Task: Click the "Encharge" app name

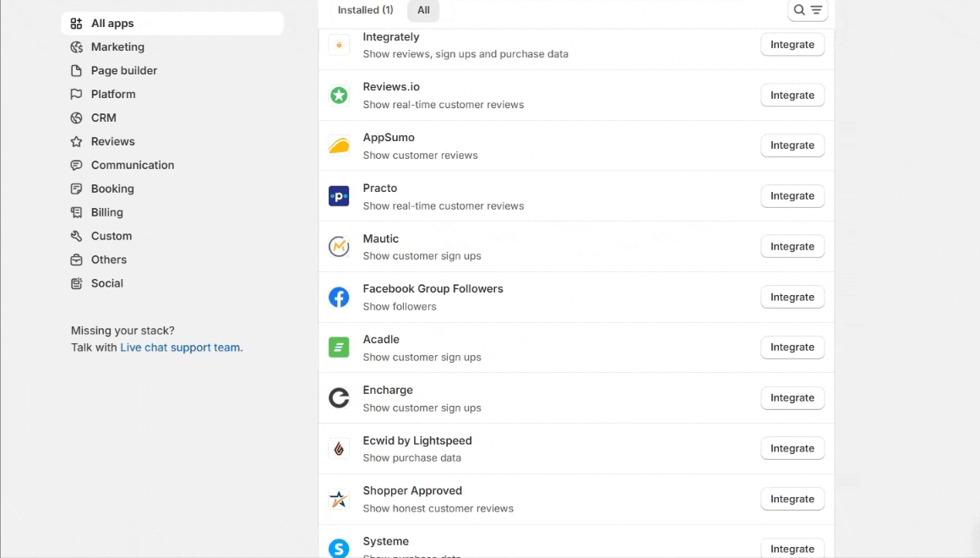Action: (388, 391)
